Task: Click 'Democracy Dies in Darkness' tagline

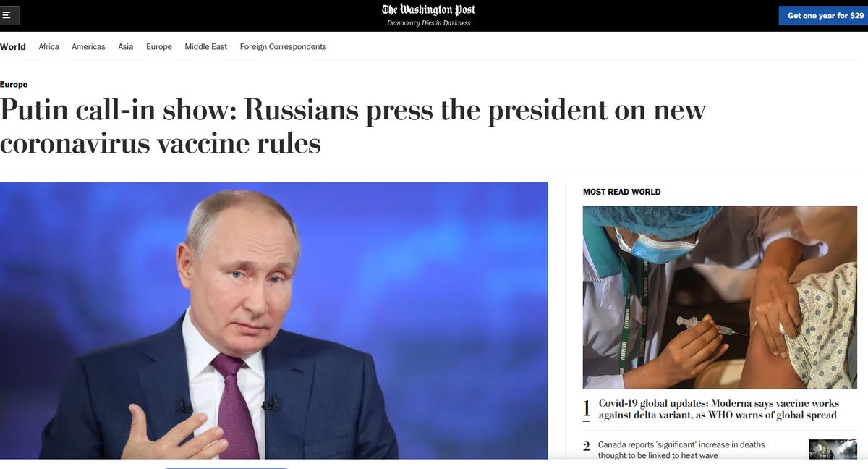Action: [428, 23]
